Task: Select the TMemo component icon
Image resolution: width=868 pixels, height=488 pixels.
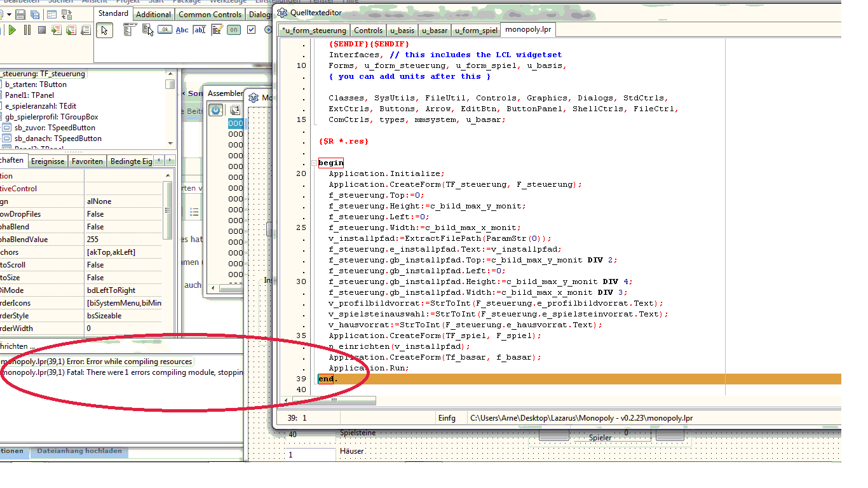Action: pos(217,29)
